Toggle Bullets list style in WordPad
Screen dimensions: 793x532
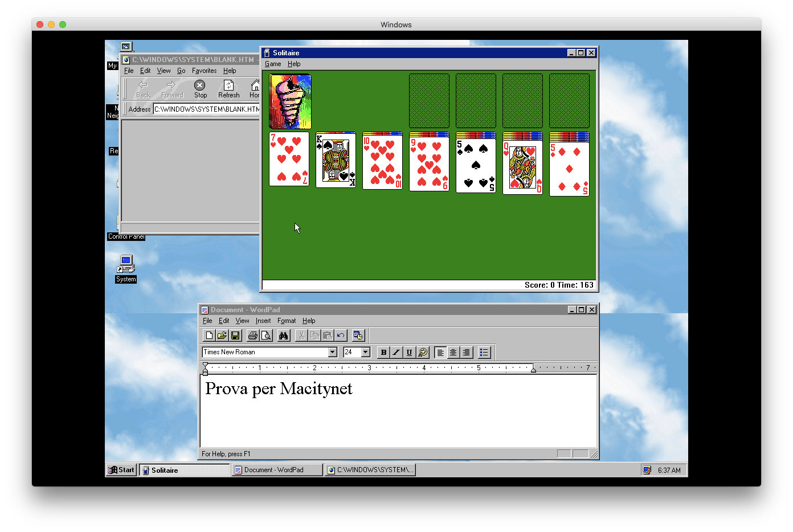pos(484,353)
